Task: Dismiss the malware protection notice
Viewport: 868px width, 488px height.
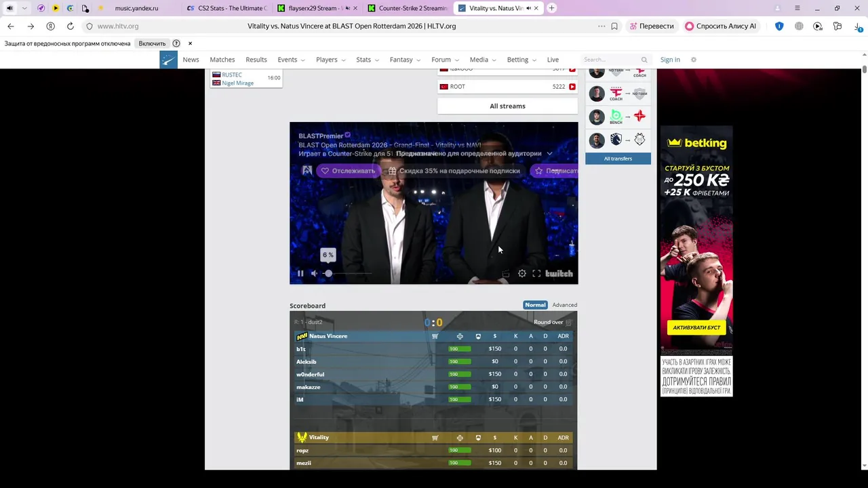Action: click(x=190, y=43)
